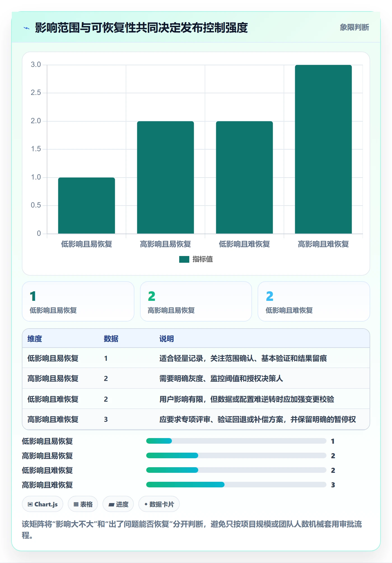392x563 pixels.
Task: Click the square icon in the Chart.js chip
Action: [30, 504]
